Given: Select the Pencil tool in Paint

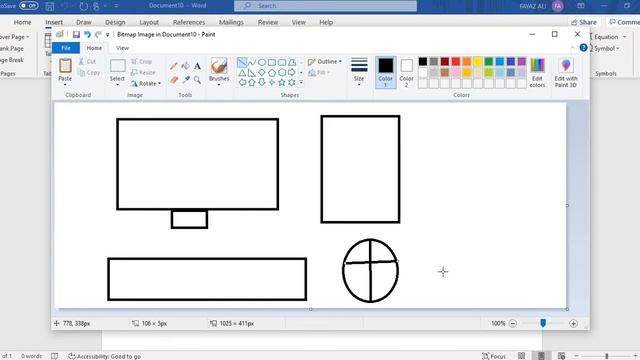Looking at the screenshot, I should click(174, 66).
